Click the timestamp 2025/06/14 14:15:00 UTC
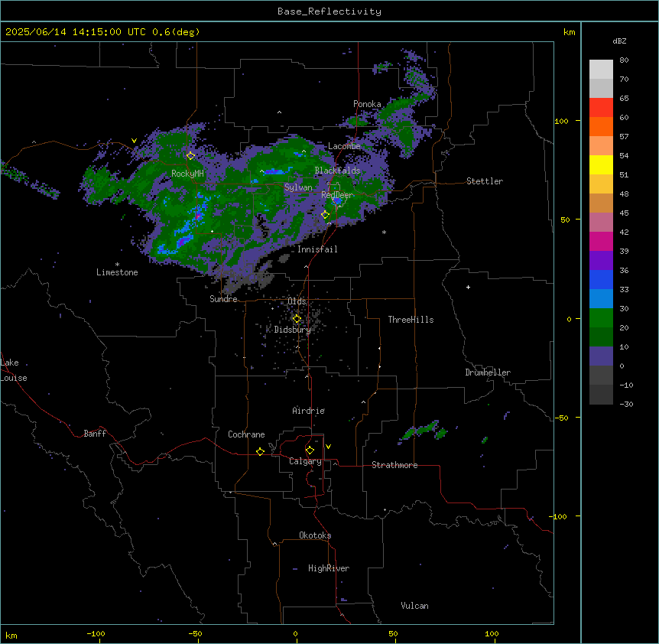The height and width of the screenshot is (644, 659). pos(76,32)
